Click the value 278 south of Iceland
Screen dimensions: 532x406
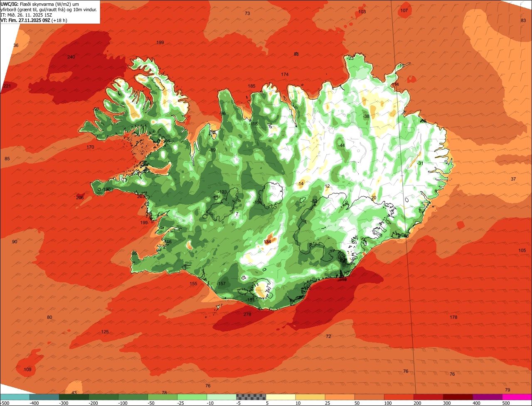[x=247, y=314]
